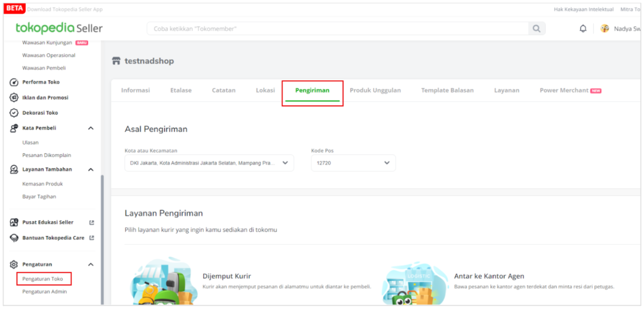Open the Produk Unggulan tab
Viewport: 644px width, 309px height.
(375, 90)
